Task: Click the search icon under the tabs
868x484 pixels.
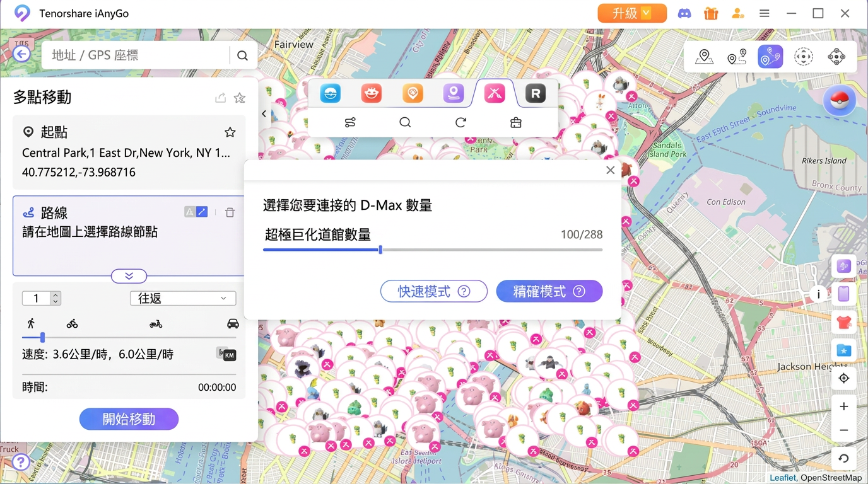Action: tap(405, 122)
